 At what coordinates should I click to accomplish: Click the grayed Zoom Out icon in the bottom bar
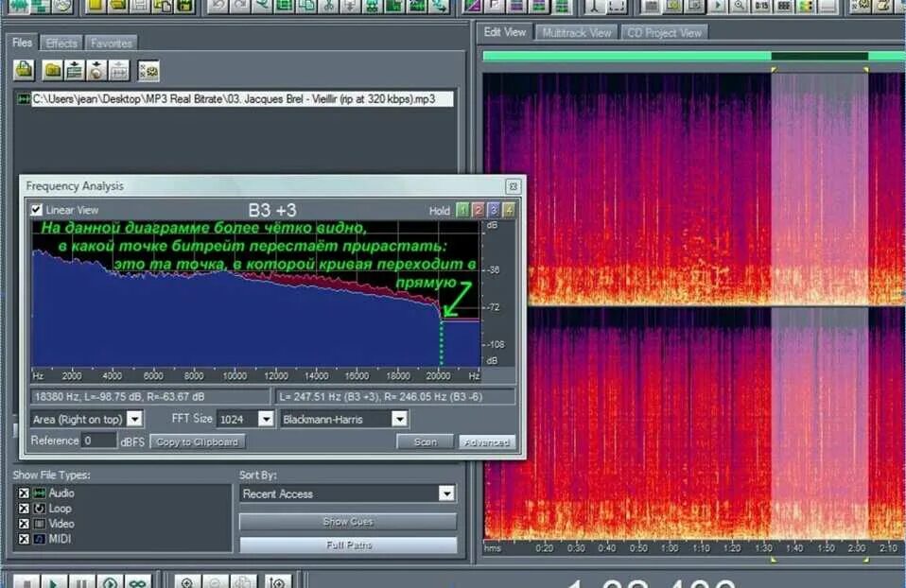point(215,581)
